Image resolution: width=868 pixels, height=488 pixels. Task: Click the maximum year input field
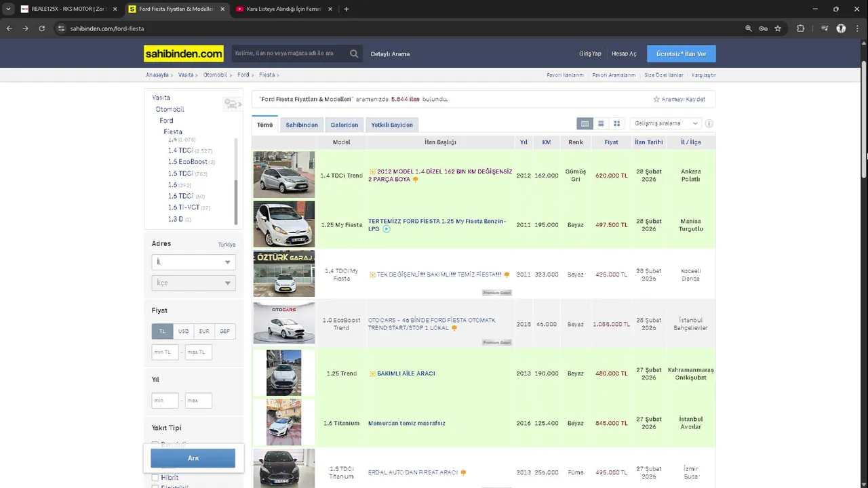(199, 401)
